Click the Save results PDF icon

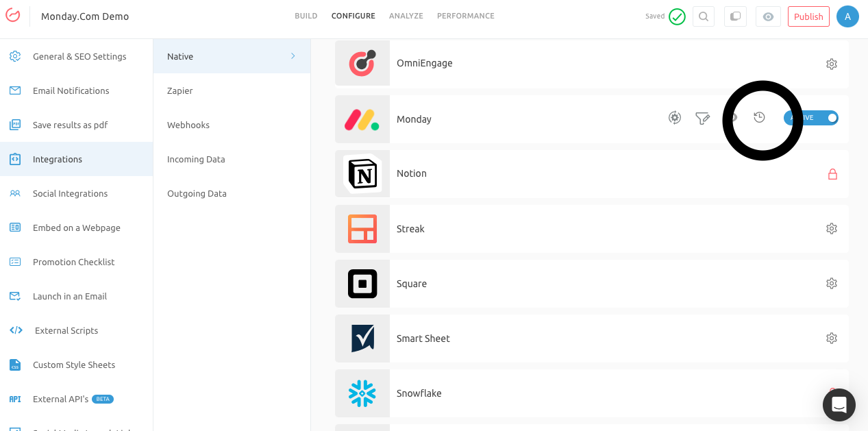tap(15, 125)
